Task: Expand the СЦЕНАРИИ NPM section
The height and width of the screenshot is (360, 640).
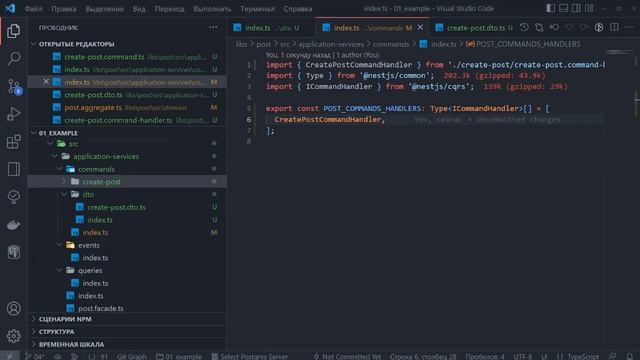Action: 127,319
